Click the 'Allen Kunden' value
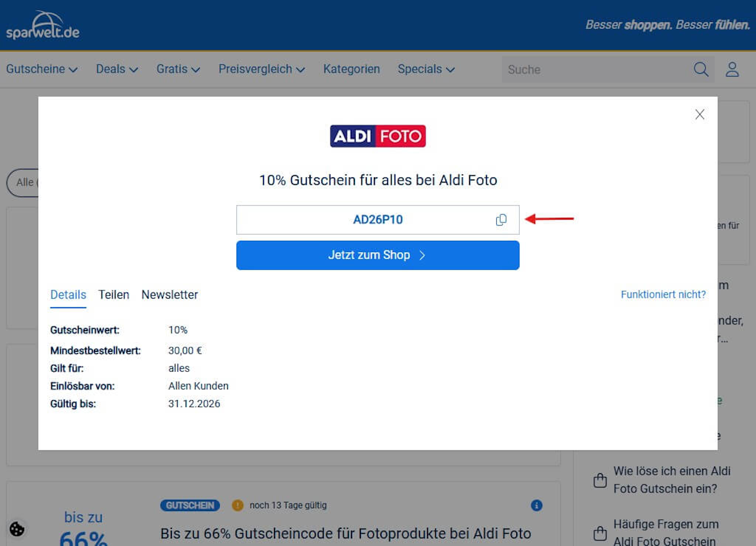This screenshot has width=756, height=546. click(x=198, y=386)
